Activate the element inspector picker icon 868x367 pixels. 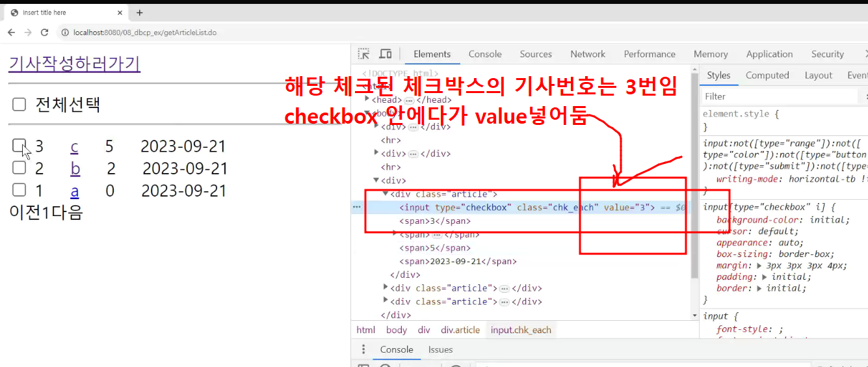tap(364, 54)
